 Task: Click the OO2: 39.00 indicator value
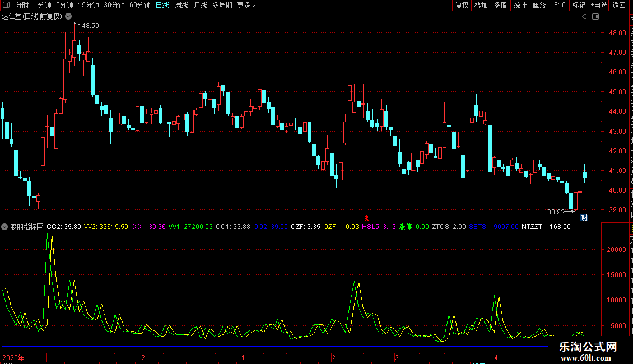pyautogui.click(x=271, y=227)
